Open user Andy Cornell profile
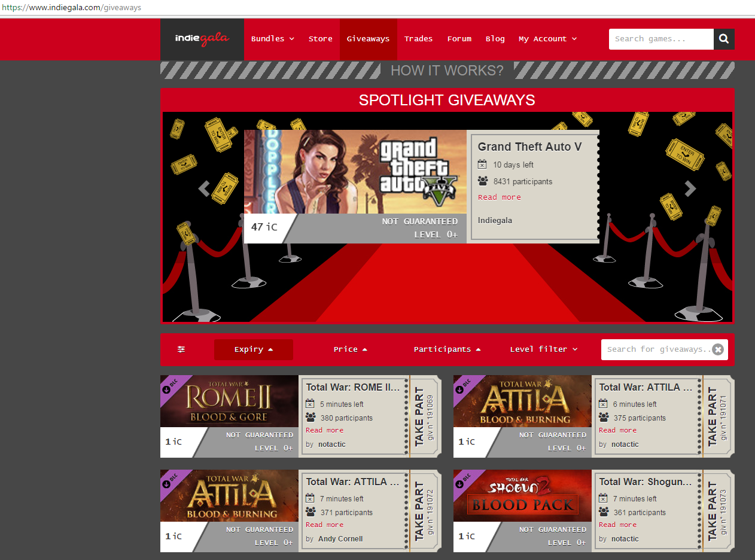 pyautogui.click(x=340, y=539)
